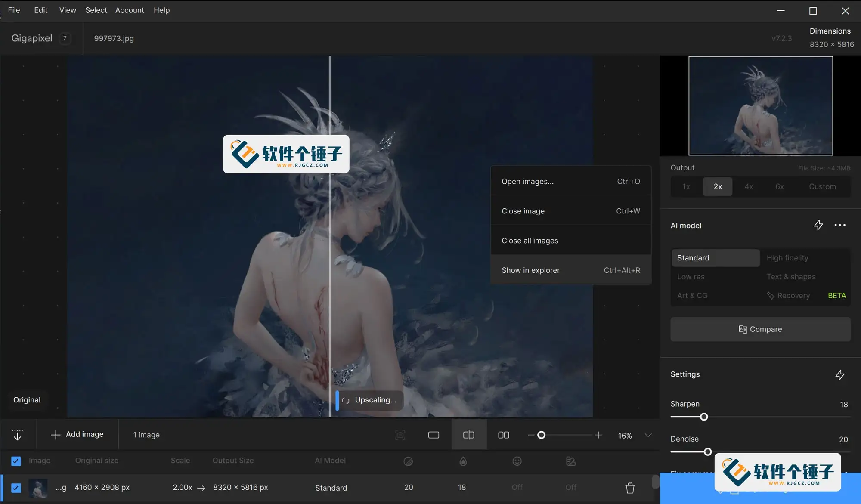The height and width of the screenshot is (504, 861).
Task: Select the Recovery BETA model
Action: click(806, 296)
